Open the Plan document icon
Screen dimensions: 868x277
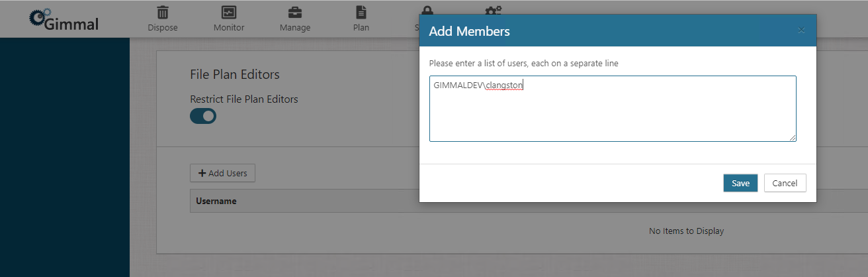click(361, 13)
